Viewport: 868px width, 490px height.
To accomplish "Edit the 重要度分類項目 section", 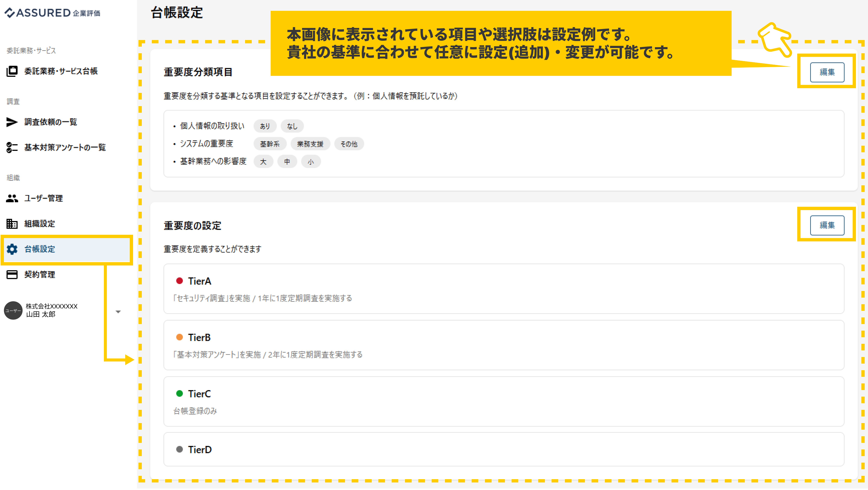I will pyautogui.click(x=827, y=72).
